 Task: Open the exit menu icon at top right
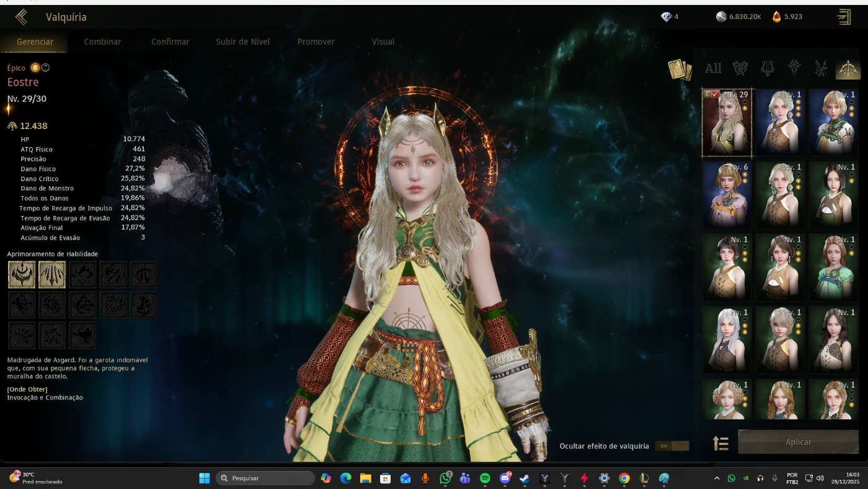pos(844,17)
